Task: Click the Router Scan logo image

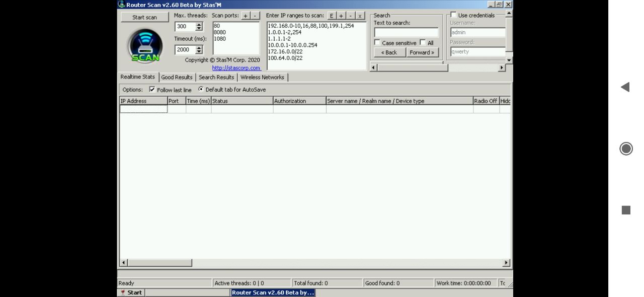Action: click(x=145, y=45)
